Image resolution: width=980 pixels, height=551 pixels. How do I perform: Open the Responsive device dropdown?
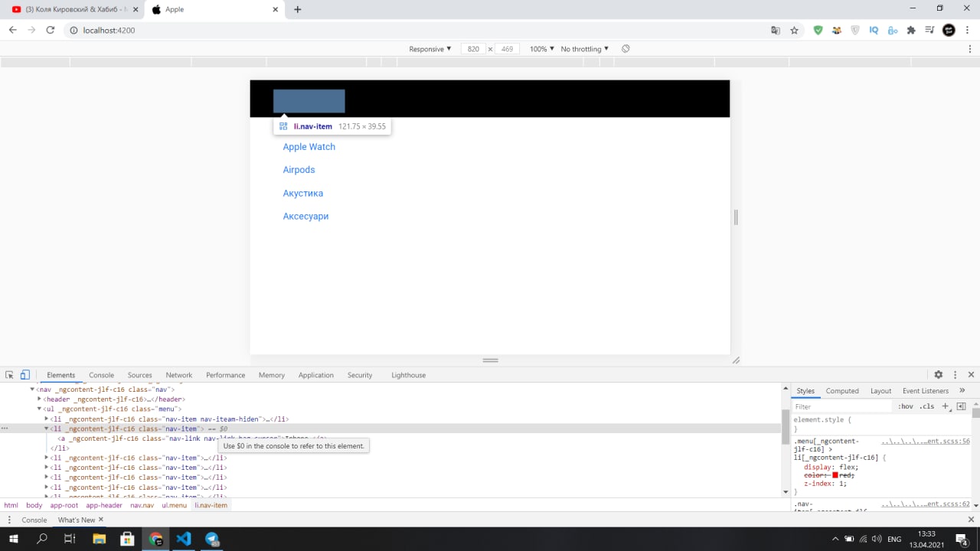(430, 49)
